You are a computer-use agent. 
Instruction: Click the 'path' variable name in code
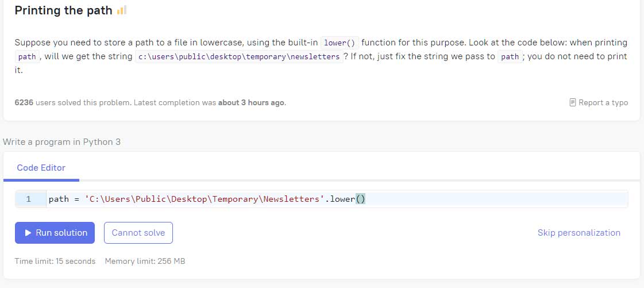pos(59,199)
